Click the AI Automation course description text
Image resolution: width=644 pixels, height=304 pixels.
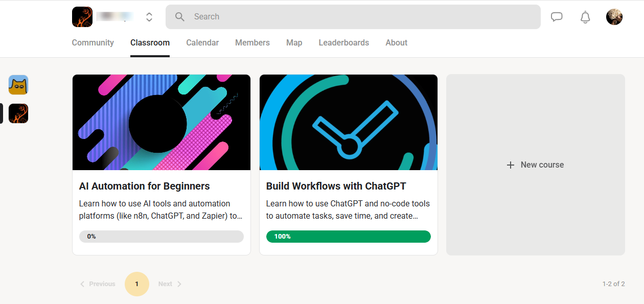pos(161,210)
